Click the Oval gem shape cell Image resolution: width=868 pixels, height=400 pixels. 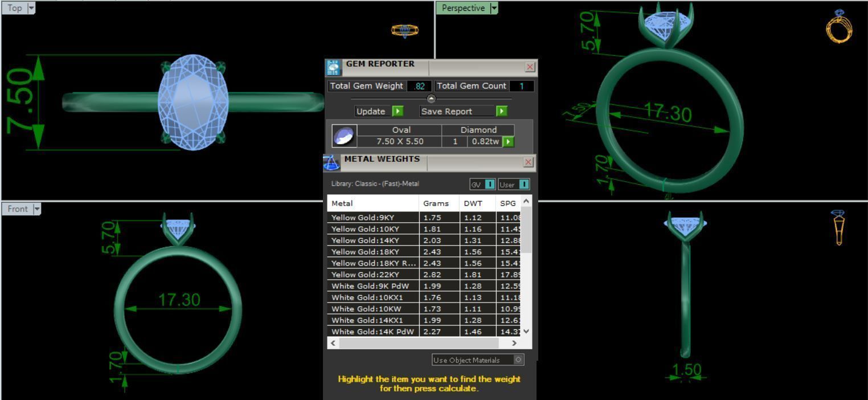point(402,130)
